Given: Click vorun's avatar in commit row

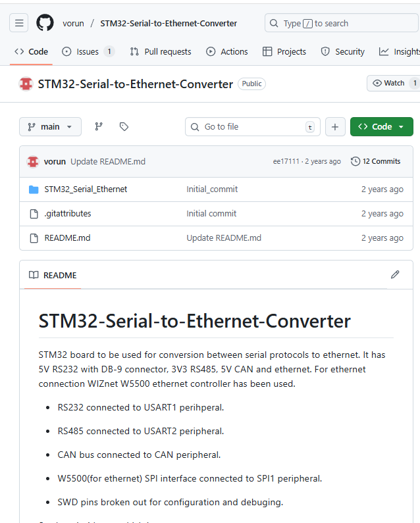Looking at the screenshot, I should 33,161.
